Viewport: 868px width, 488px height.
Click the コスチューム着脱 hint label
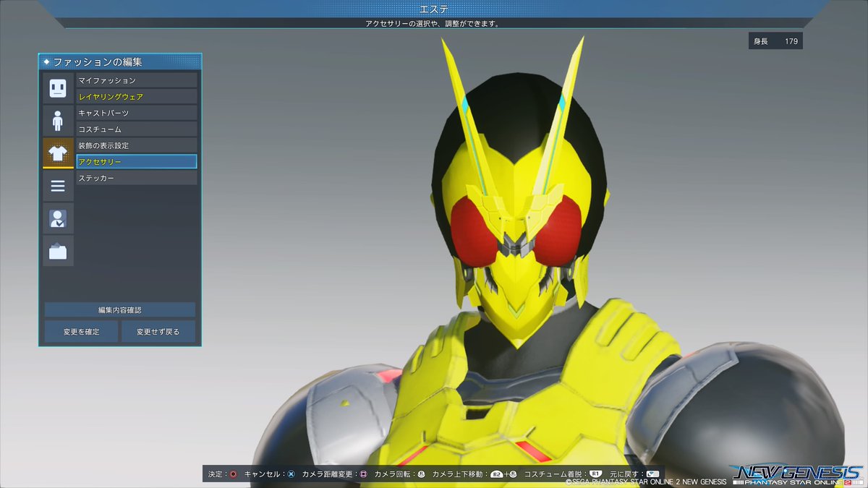coord(555,474)
